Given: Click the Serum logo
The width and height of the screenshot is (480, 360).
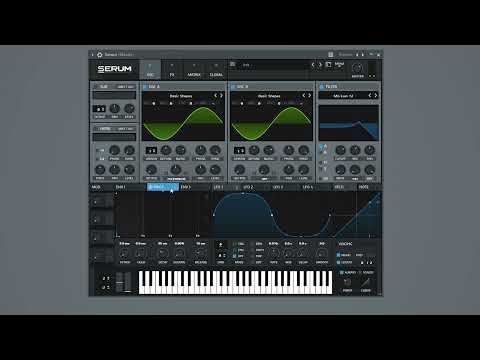Looking at the screenshot, I should click(114, 69).
